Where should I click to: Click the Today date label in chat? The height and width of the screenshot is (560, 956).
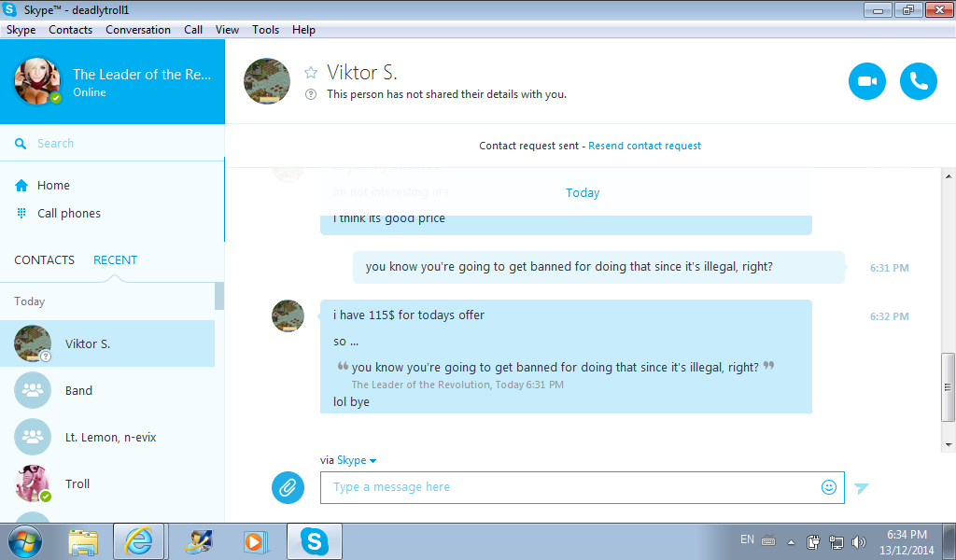[583, 193]
